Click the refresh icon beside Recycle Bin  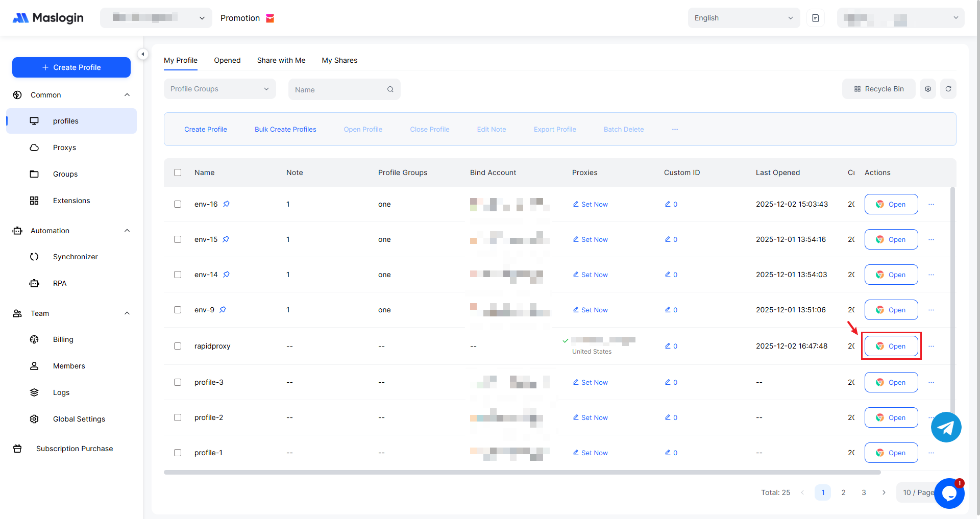coord(948,89)
